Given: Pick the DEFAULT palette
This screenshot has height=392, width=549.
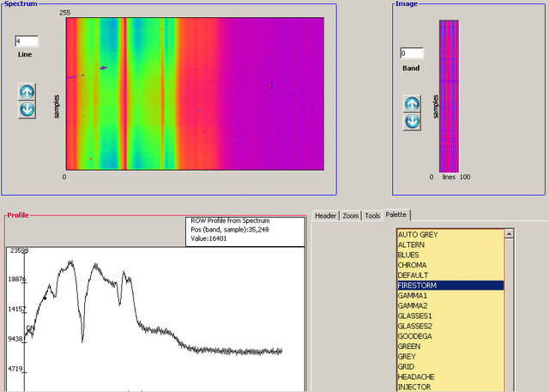Looking at the screenshot, I should 450,275.
